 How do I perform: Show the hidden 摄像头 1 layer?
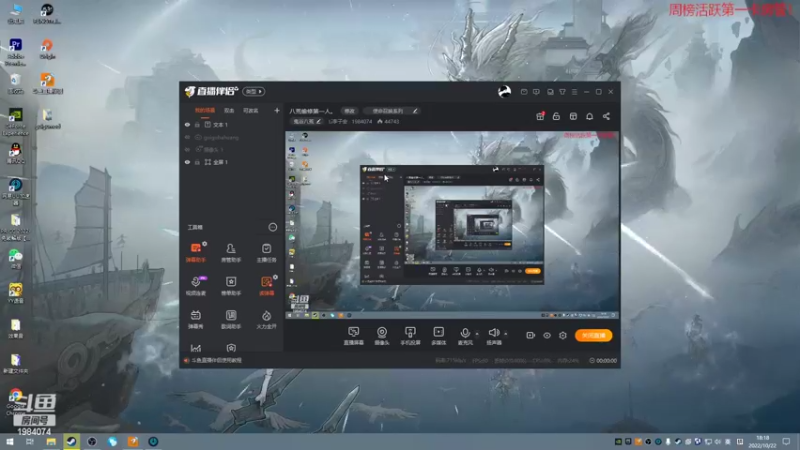[x=187, y=149]
